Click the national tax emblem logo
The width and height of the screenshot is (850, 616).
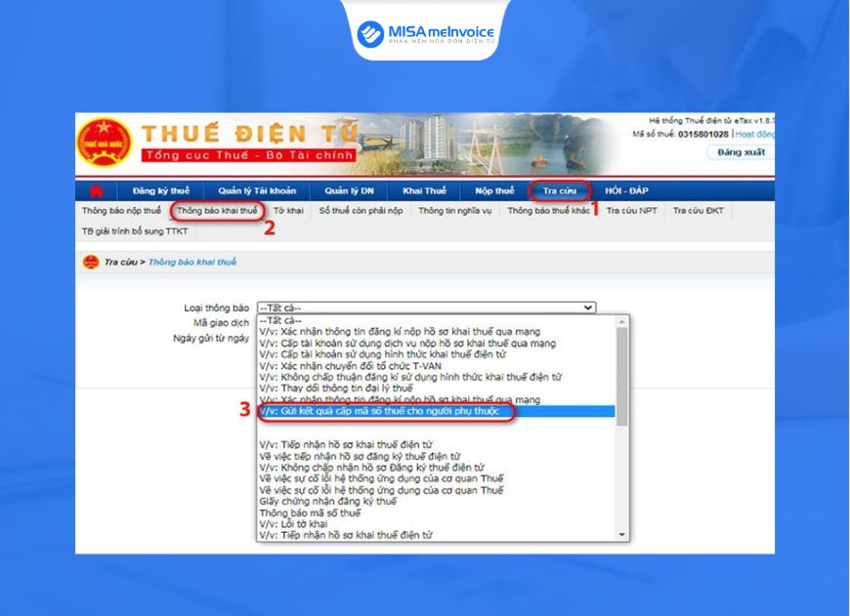point(105,143)
